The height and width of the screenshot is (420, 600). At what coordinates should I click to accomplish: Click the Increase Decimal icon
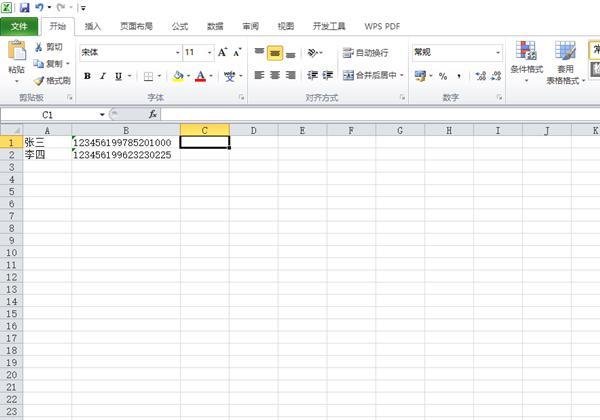(481, 76)
